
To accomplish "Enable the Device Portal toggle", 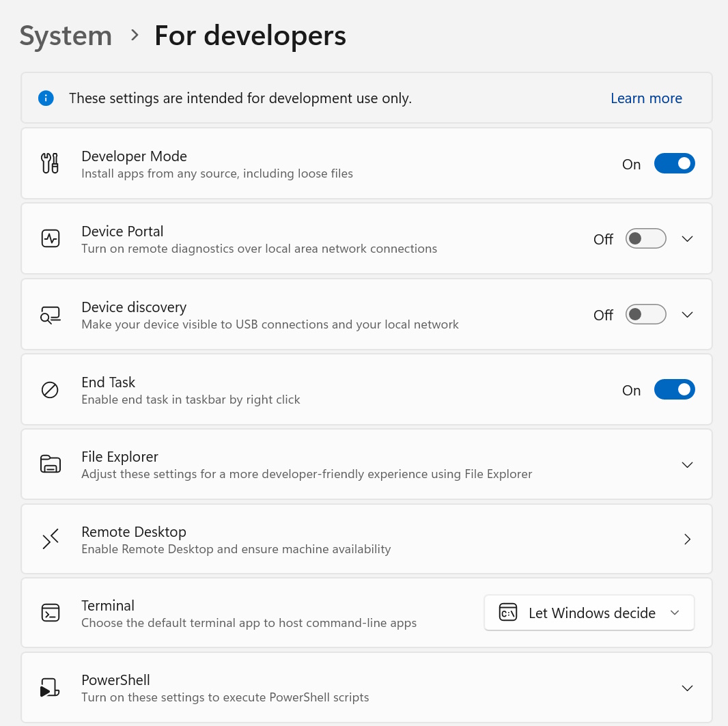I will pos(645,238).
